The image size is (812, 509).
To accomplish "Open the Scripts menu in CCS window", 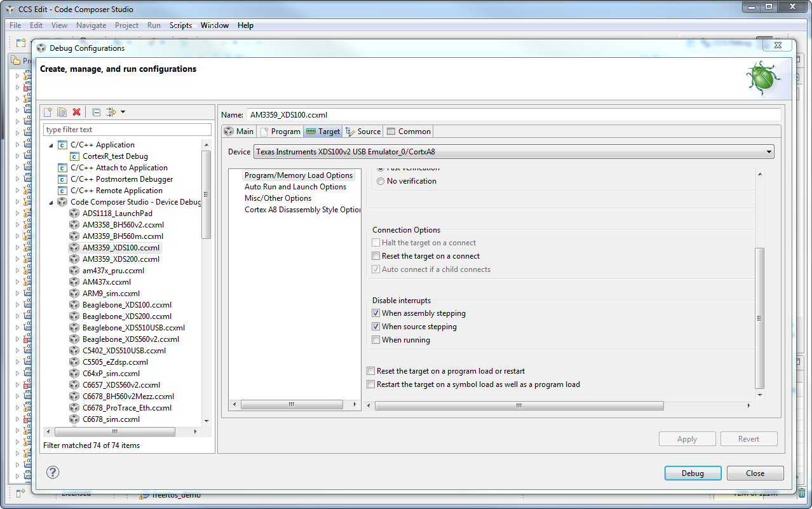I will pyautogui.click(x=180, y=25).
